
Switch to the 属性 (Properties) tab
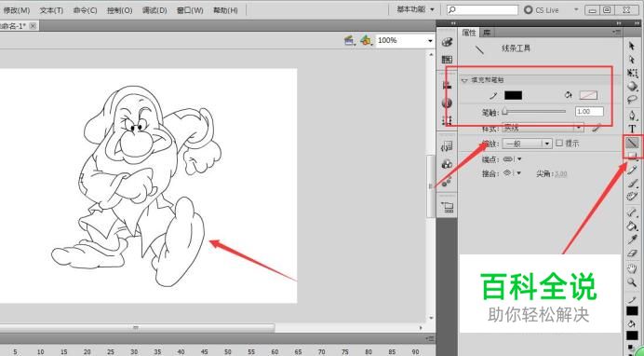(x=469, y=33)
